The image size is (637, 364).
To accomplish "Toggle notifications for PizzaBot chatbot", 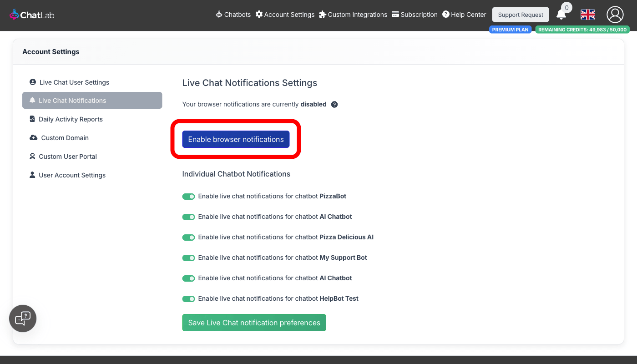I will 188,197.
